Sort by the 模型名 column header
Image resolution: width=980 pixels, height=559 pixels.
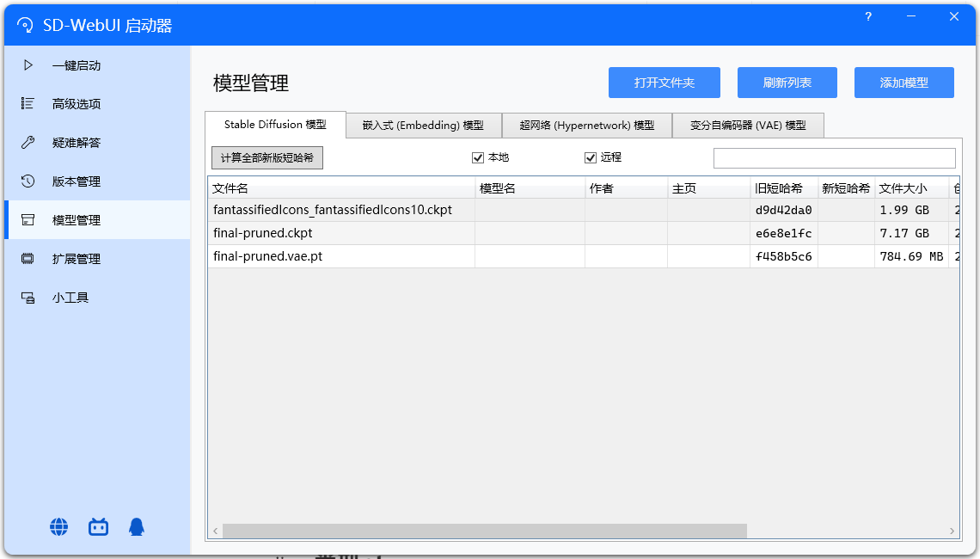[530, 188]
